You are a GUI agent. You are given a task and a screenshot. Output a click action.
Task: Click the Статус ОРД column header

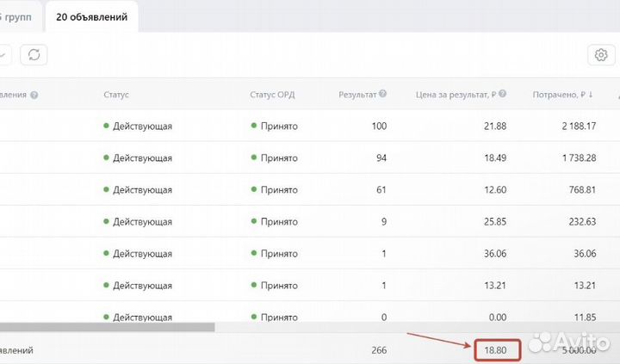pos(272,95)
